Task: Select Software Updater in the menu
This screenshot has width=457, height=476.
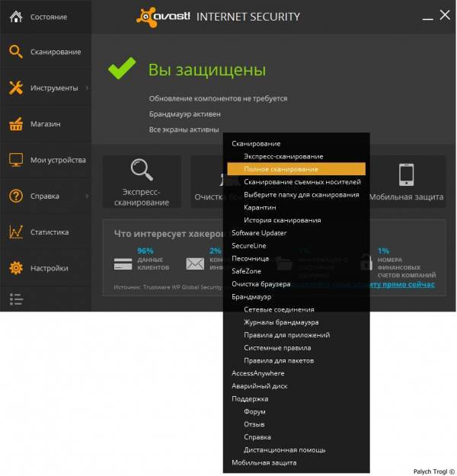Action: [x=259, y=233]
